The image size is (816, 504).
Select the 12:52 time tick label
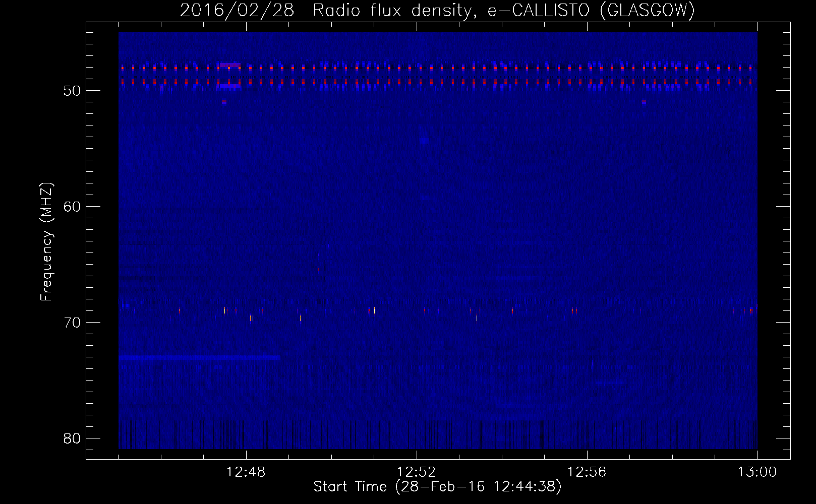click(417, 472)
